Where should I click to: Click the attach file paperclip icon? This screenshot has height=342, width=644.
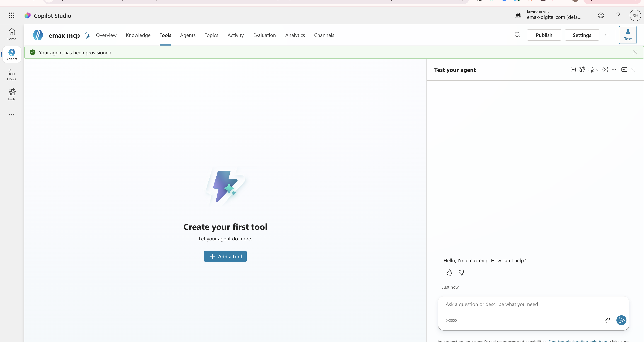(607, 320)
